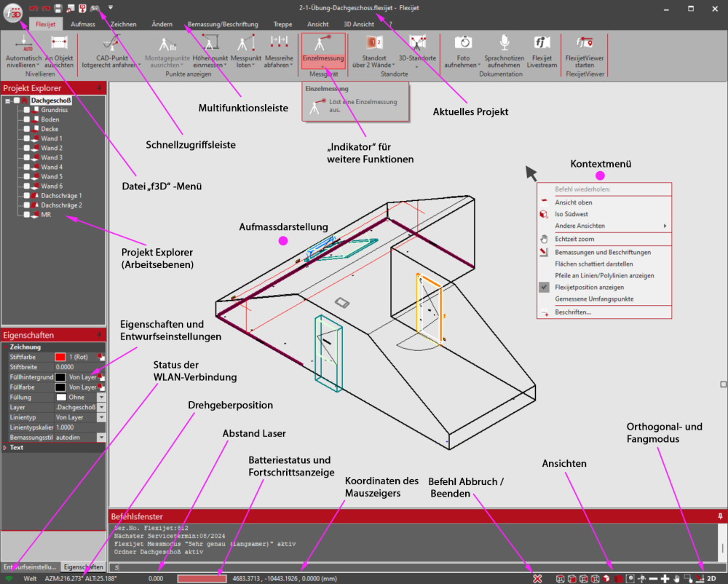Screen dimensions: 728x584
Task: Click Messreihe abfahren tool
Action: (x=279, y=52)
